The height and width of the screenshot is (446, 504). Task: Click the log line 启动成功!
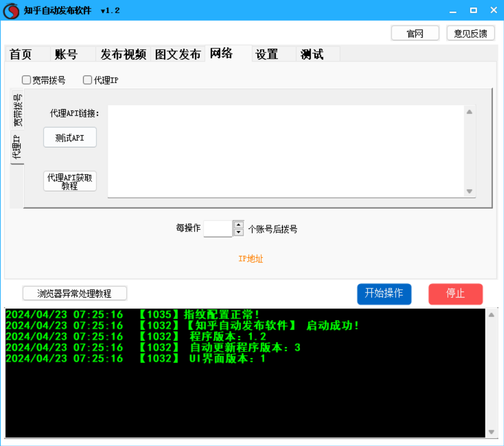pyautogui.click(x=182, y=325)
